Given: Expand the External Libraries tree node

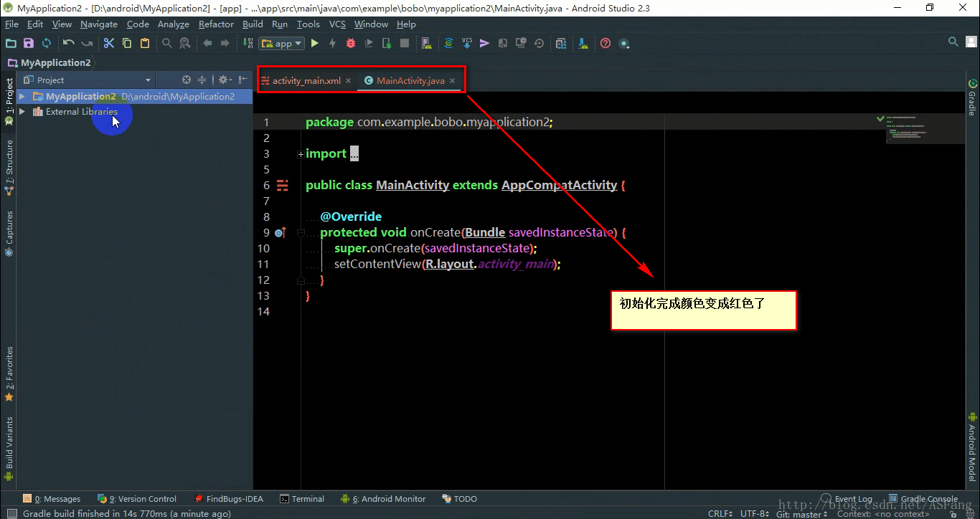Looking at the screenshot, I should pos(22,111).
